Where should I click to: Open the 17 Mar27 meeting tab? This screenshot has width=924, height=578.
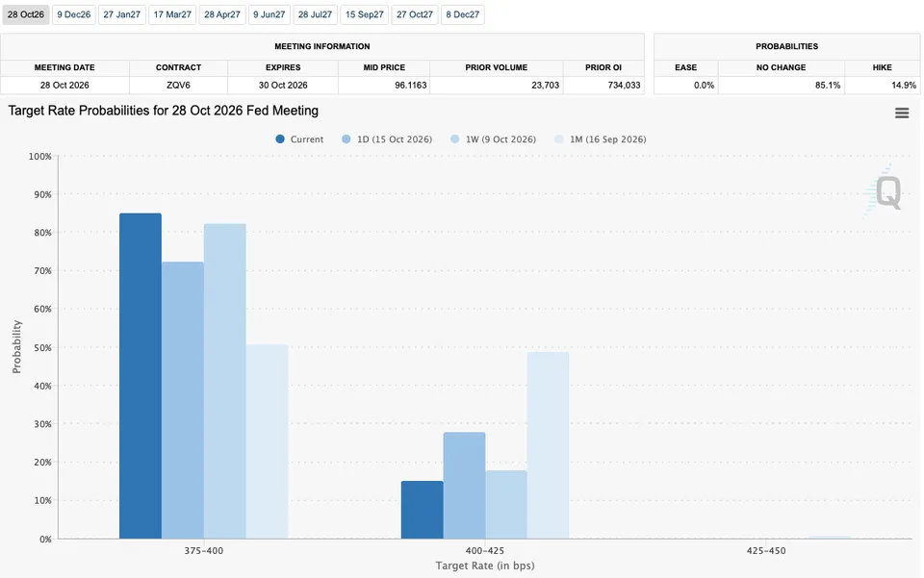(x=172, y=14)
